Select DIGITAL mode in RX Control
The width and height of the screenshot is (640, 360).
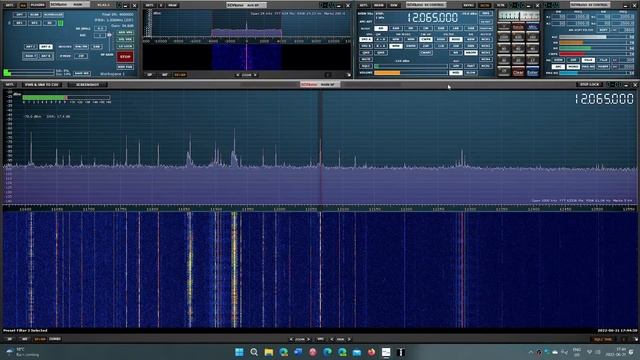pos(486,29)
